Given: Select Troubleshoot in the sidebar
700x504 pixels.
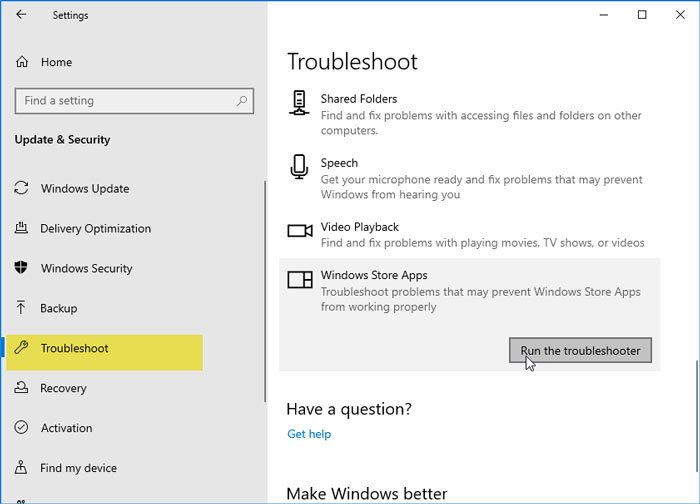Looking at the screenshot, I should pos(104,352).
